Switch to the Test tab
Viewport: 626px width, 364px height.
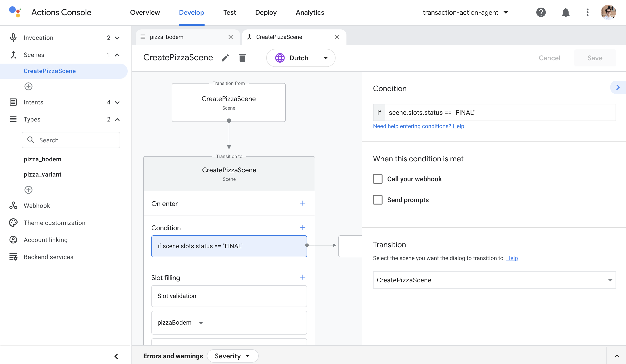[x=230, y=13]
